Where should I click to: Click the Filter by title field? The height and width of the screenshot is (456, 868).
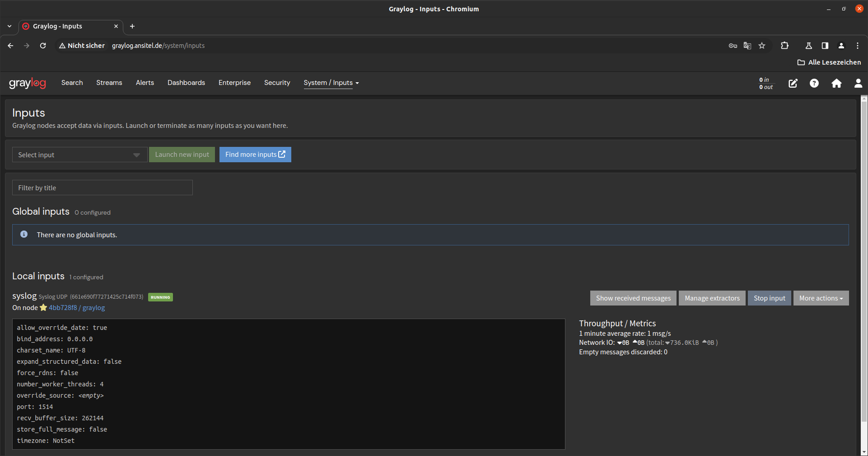pyautogui.click(x=103, y=188)
